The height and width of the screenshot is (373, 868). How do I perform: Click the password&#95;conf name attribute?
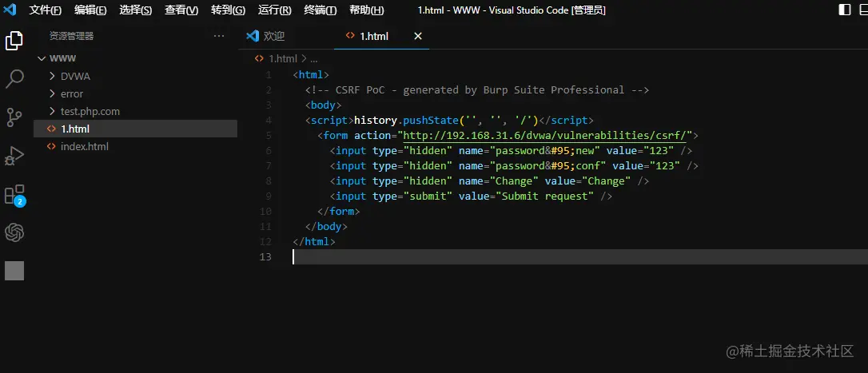532,165
